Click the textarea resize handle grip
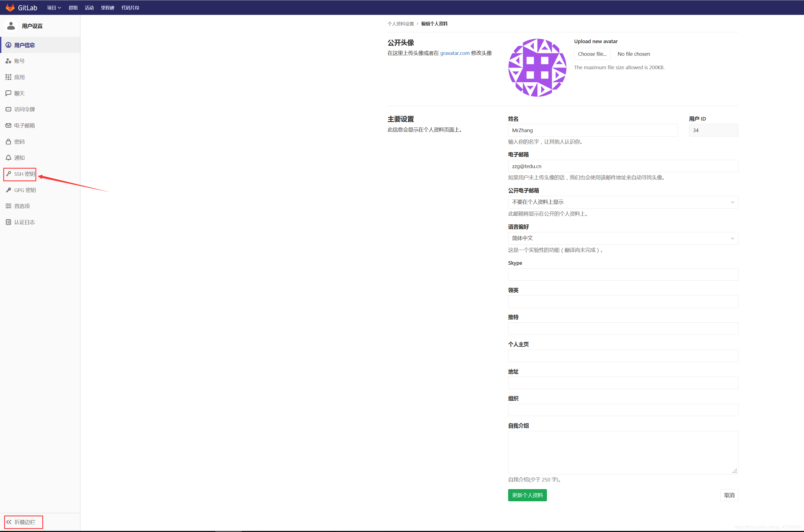The width and height of the screenshot is (804, 532). pos(735,471)
